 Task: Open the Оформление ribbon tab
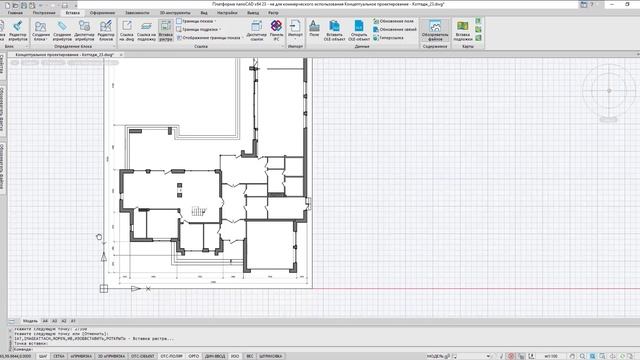pos(102,13)
